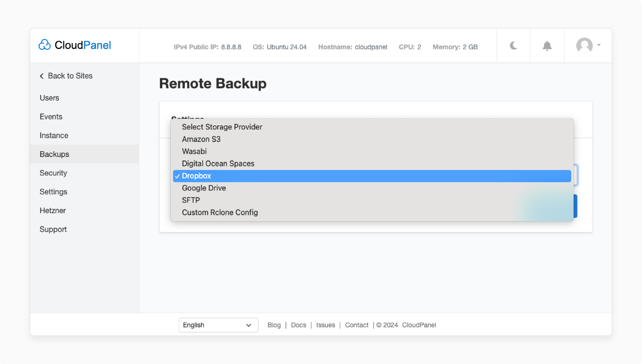Open Security in the sidebar
The height and width of the screenshot is (364, 642).
(85, 173)
